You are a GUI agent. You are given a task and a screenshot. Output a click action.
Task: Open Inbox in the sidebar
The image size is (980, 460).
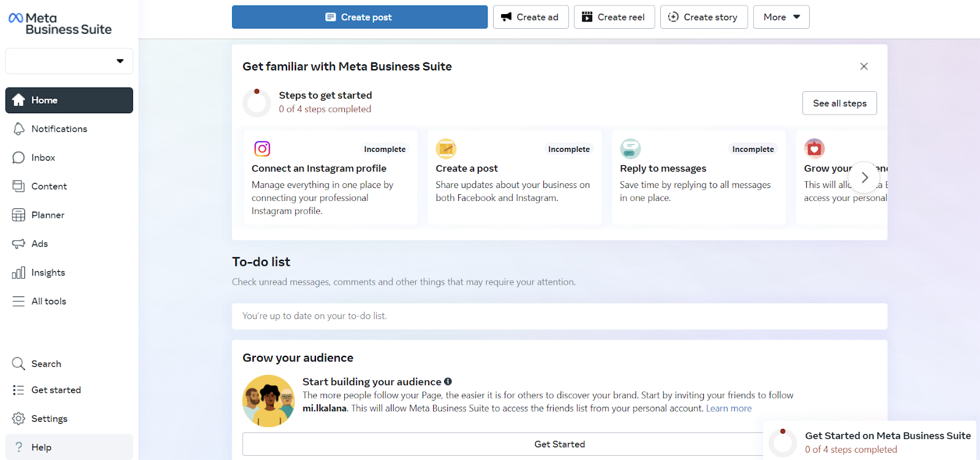(69, 158)
